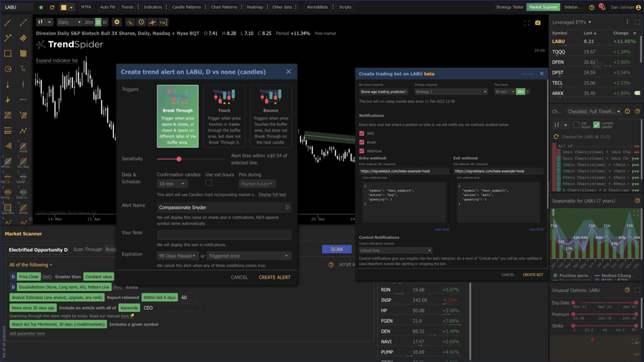Open the Dan Ushman account menu
This screenshot has height=362, width=644.
(625, 7)
